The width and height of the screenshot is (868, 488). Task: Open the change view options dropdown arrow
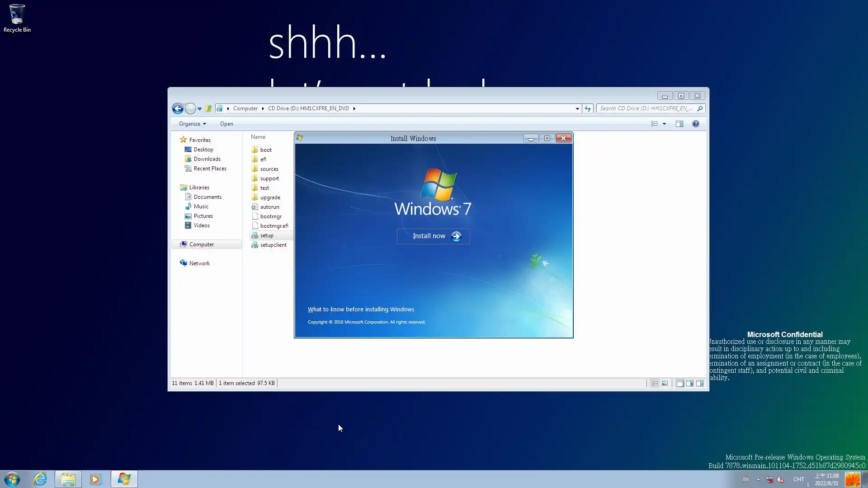point(664,124)
